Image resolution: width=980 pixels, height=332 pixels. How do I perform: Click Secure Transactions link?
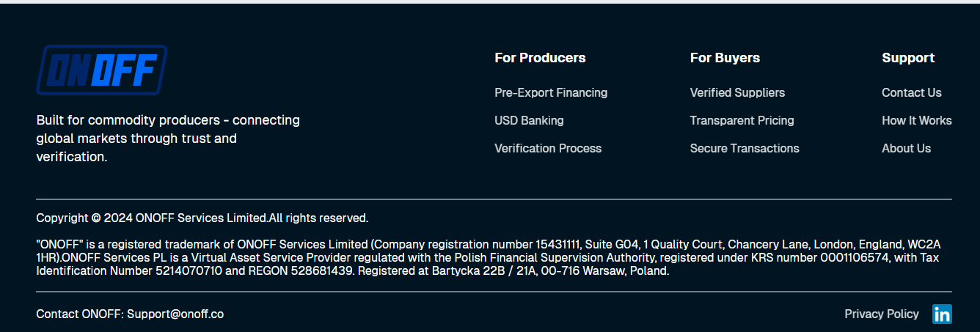pyautogui.click(x=745, y=148)
